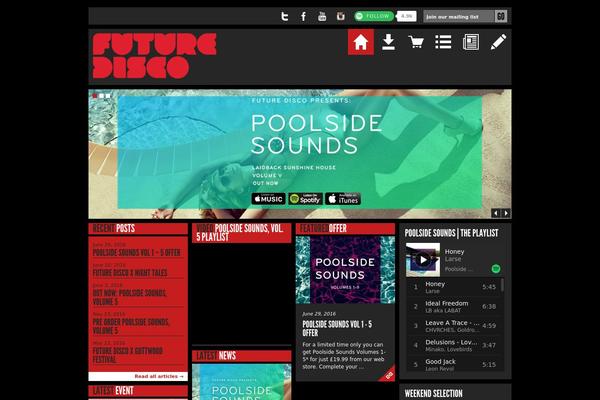This screenshot has width=600, height=400.
Task: Click the GO mailing list submit button
Action: [x=501, y=16]
